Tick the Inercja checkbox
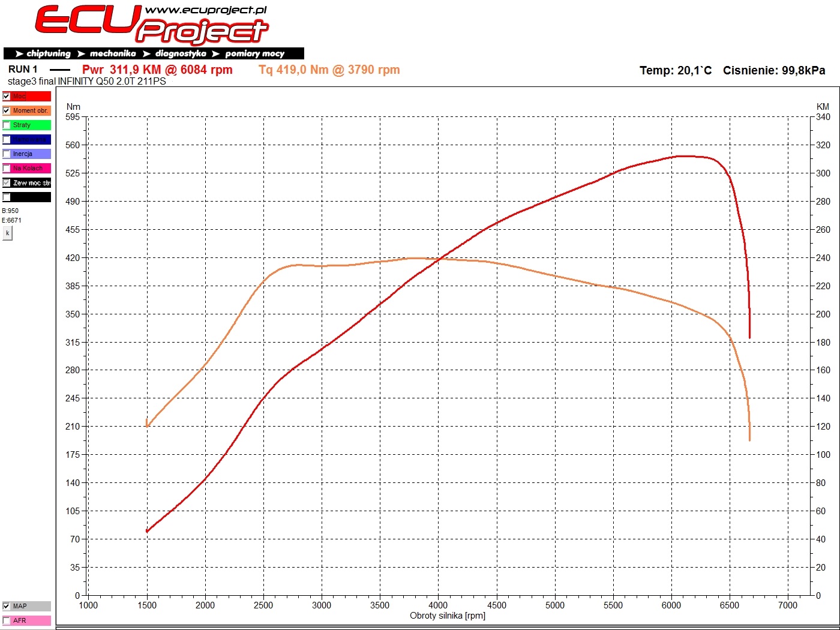 tap(7, 154)
